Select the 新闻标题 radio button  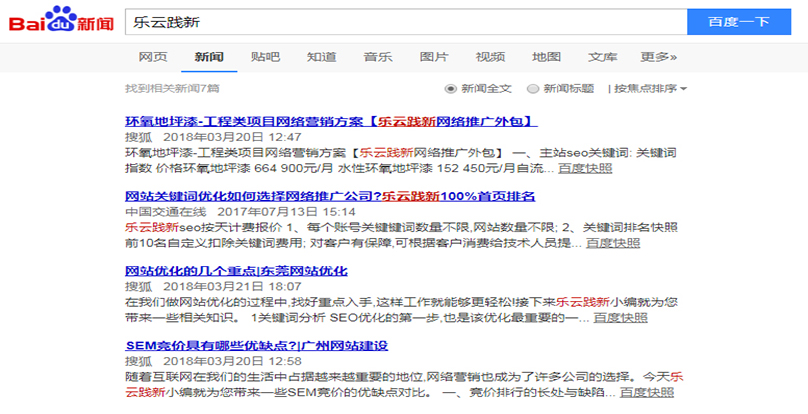pyautogui.click(x=533, y=89)
